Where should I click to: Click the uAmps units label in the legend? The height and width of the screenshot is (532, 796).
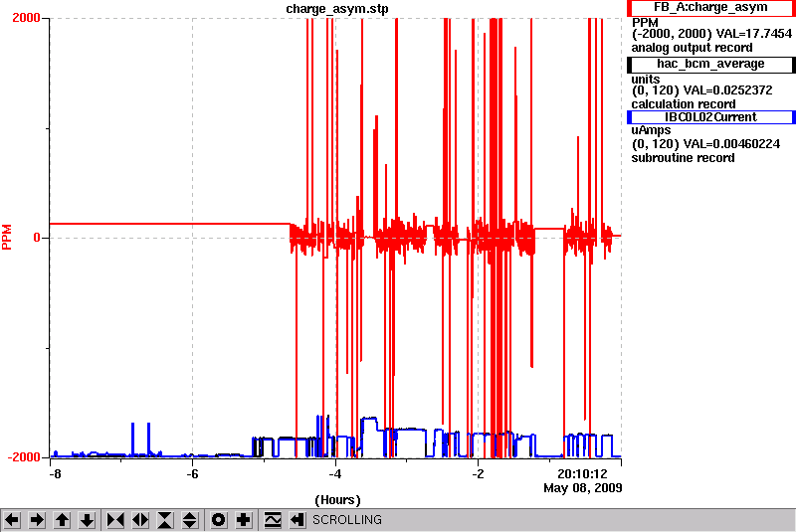click(651, 130)
